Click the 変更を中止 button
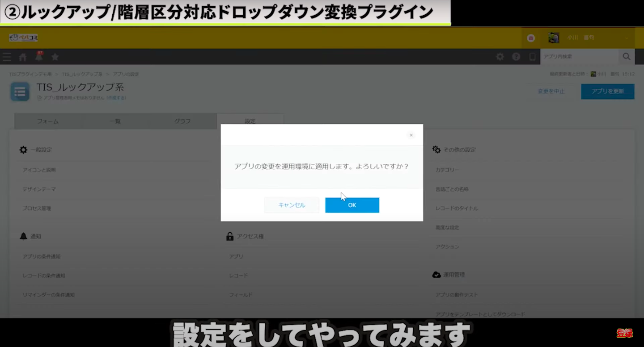 (x=551, y=91)
